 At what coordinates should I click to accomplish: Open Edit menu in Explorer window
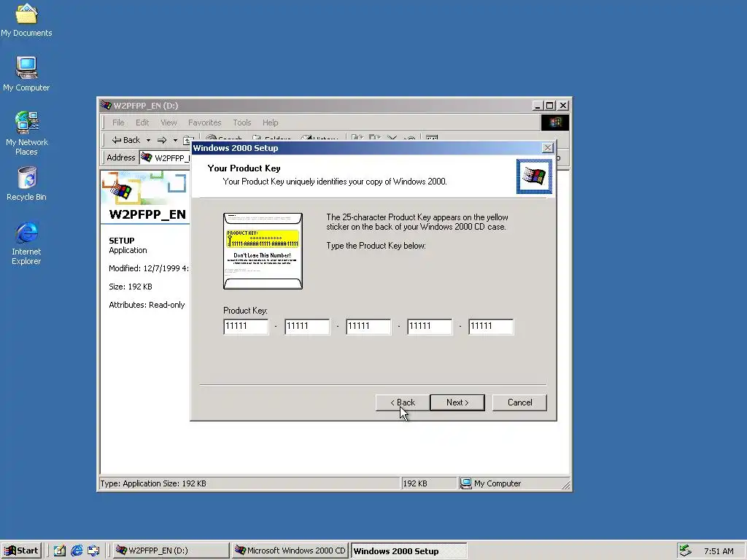[x=142, y=122]
